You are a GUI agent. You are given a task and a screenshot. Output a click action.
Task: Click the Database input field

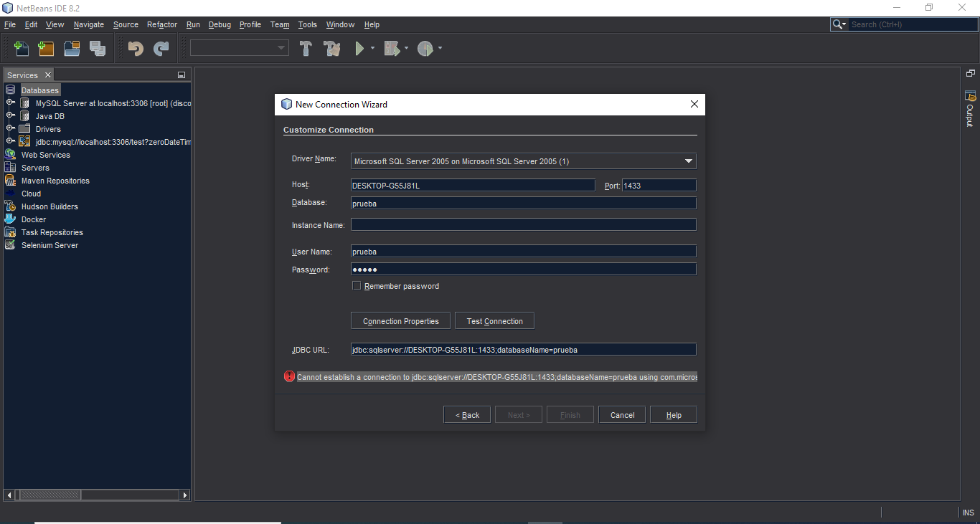pyautogui.click(x=523, y=203)
